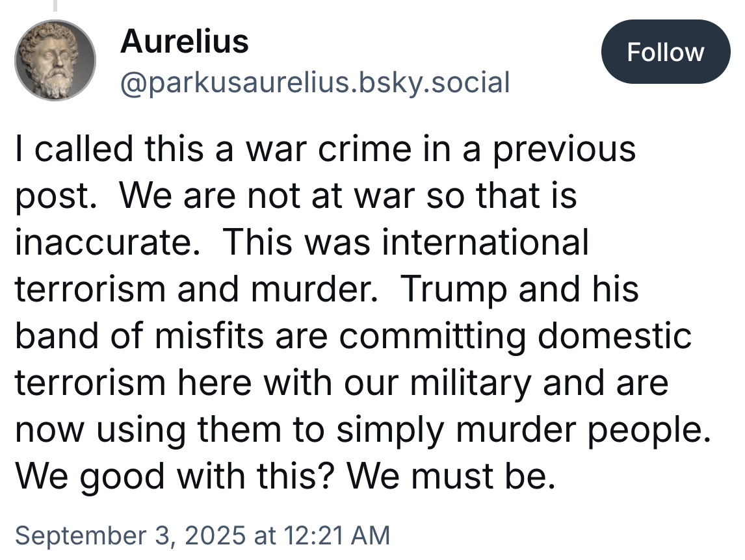Click the Follow button
This screenshot has width=745, height=560.
point(665,52)
